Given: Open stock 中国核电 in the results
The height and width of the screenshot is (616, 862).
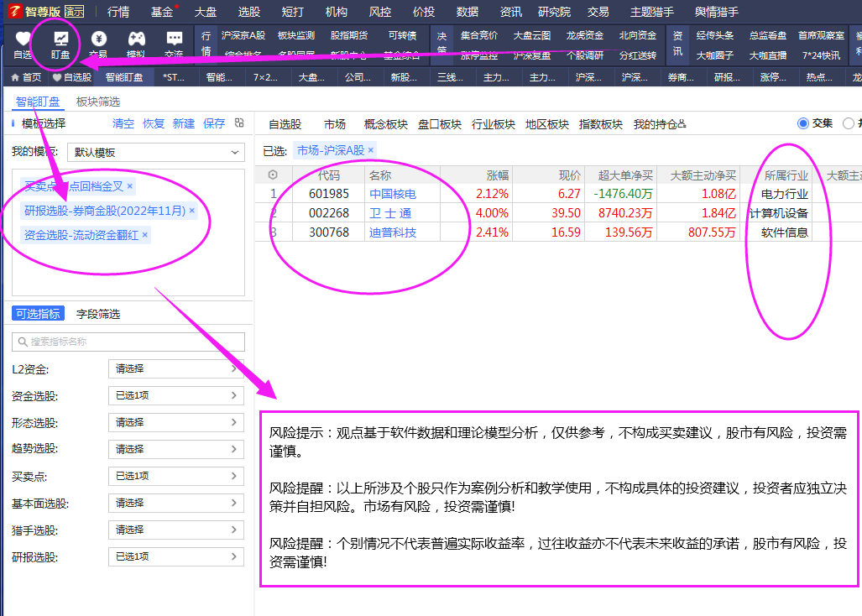Looking at the screenshot, I should tap(392, 194).
